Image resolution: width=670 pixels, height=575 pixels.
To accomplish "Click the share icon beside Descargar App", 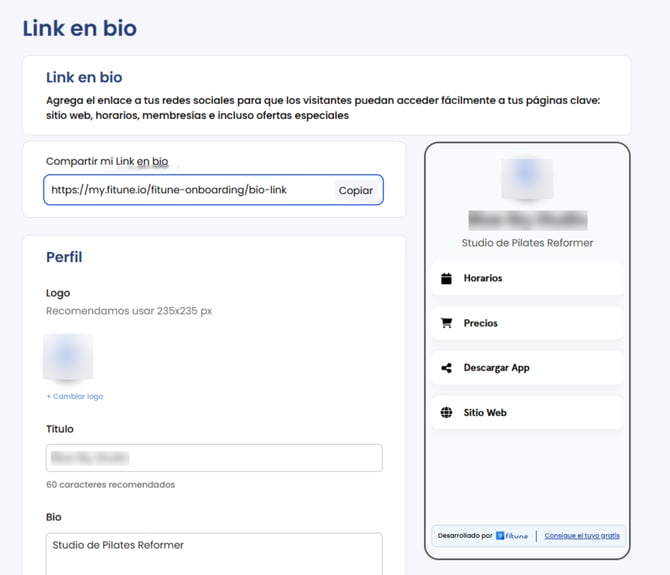I will [446, 368].
